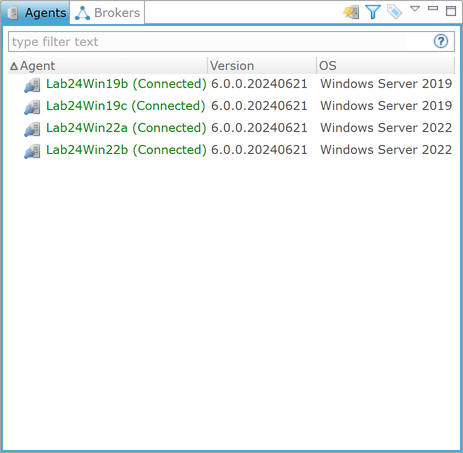Sort by the Agent column header
463x453 pixels.
click(107, 66)
